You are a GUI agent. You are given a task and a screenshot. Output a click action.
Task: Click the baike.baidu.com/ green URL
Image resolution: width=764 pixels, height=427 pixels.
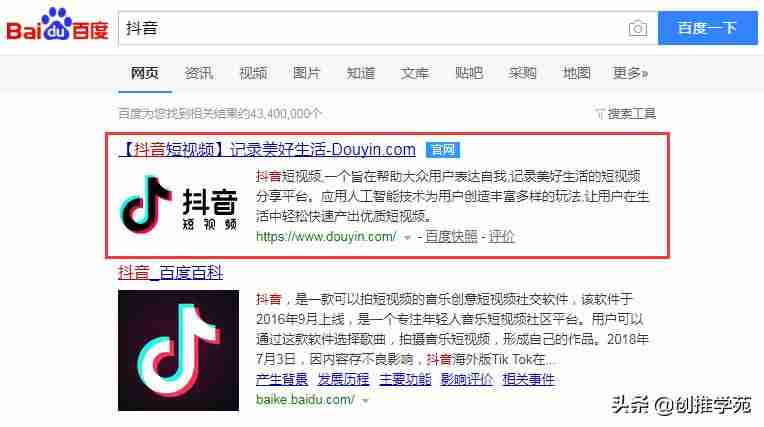(x=306, y=400)
